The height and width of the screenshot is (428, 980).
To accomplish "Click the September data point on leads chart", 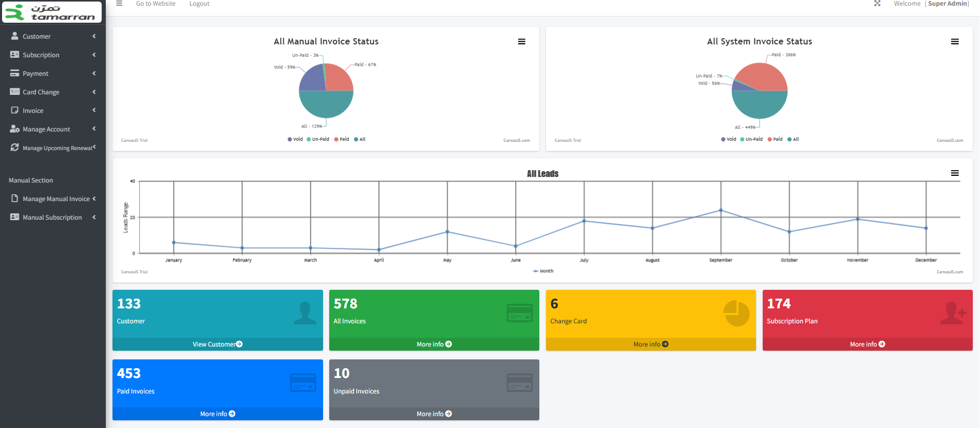I will pos(721,210).
